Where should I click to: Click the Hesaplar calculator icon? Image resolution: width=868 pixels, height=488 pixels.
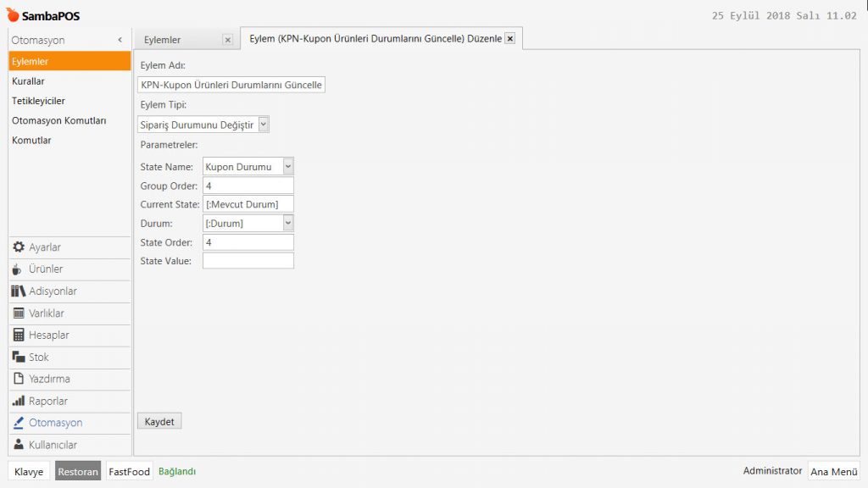point(19,335)
